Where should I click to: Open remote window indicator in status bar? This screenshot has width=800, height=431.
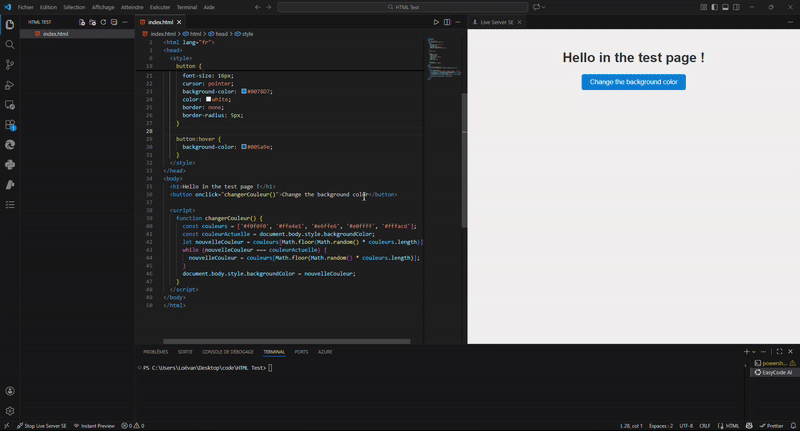(6, 426)
